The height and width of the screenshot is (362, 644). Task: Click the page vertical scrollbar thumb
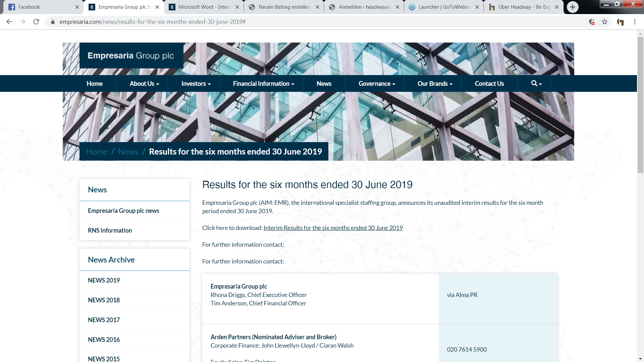(640, 105)
